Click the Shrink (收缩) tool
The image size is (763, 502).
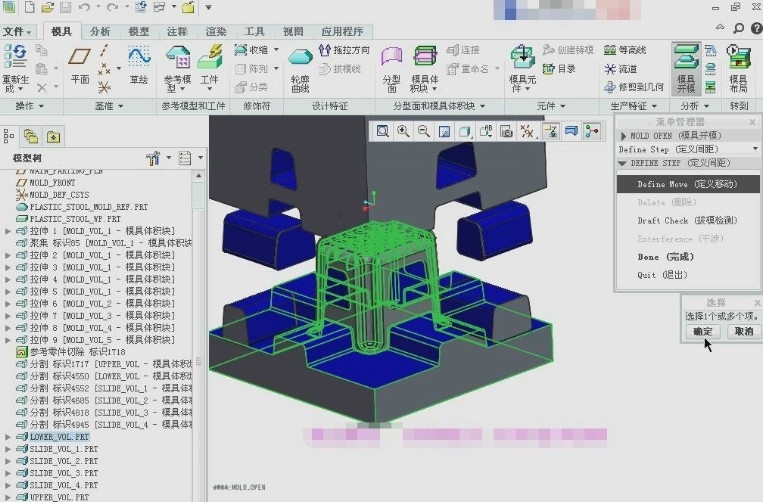pos(252,50)
